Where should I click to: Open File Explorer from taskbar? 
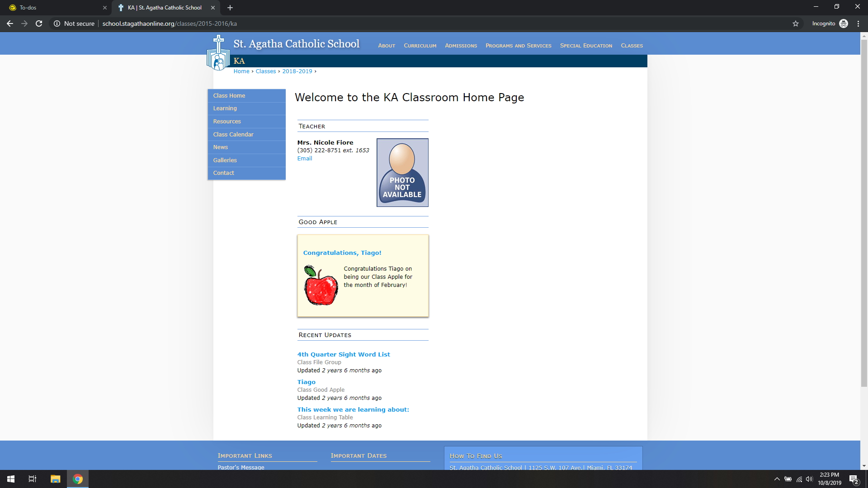tap(55, 479)
